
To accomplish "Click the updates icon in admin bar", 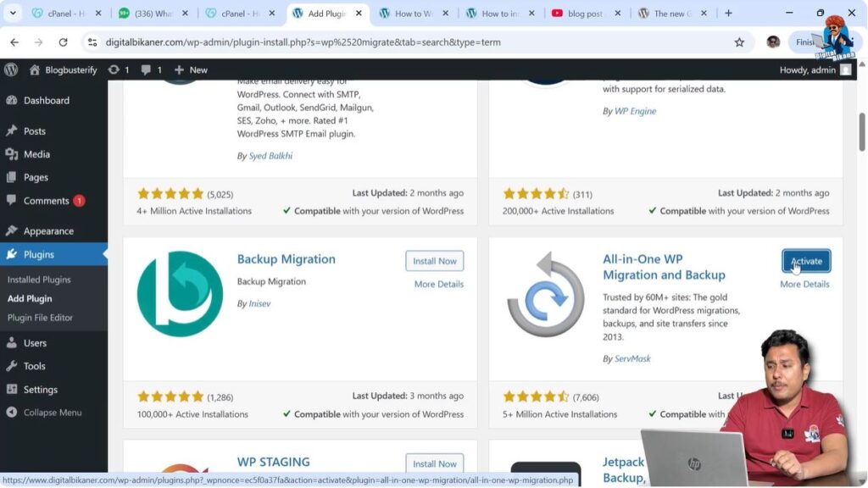I will (114, 69).
